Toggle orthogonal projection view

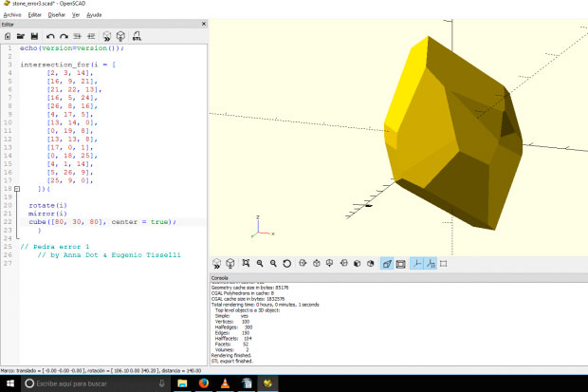tap(401, 263)
